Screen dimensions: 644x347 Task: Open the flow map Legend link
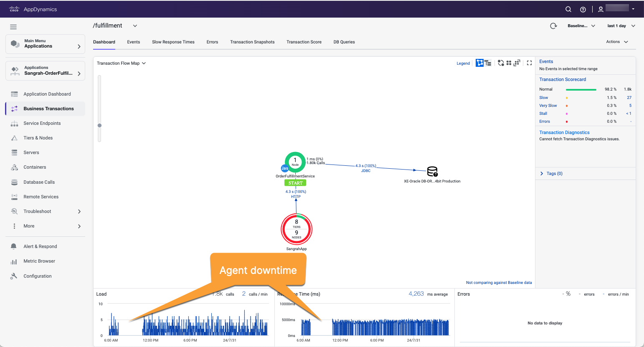pyautogui.click(x=463, y=63)
